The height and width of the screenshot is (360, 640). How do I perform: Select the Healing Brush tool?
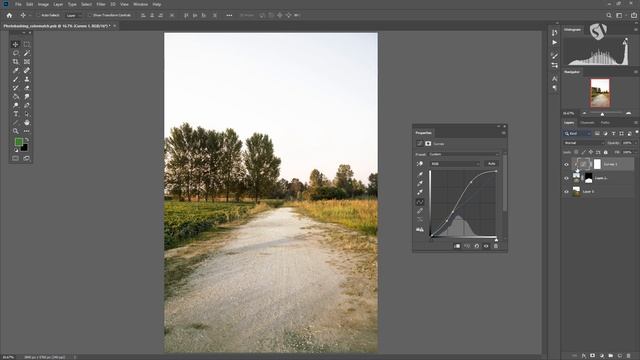pyautogui.click(x=27, y=70)
